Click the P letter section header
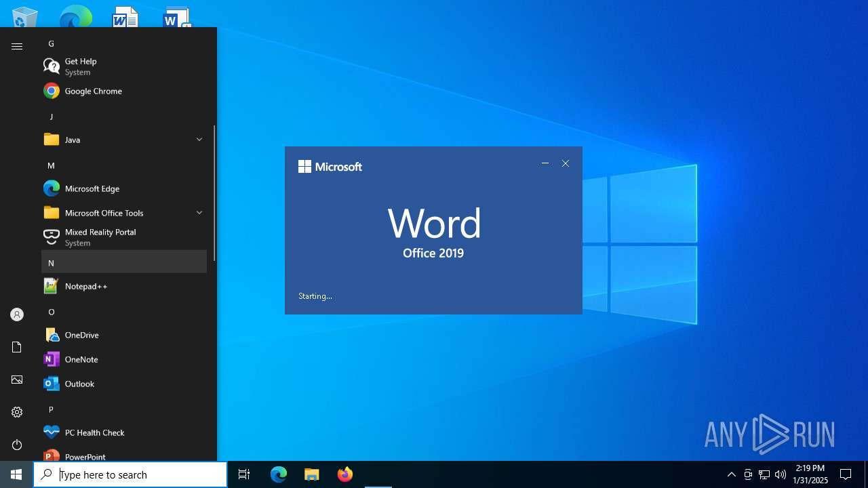 (124, 409)
